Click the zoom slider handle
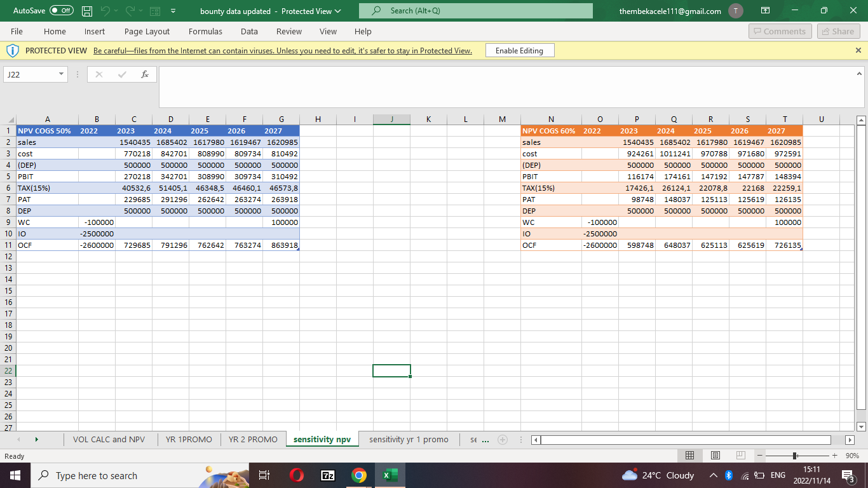The height and width of the screenshot is (488, 868). click(x=795, y=456)
